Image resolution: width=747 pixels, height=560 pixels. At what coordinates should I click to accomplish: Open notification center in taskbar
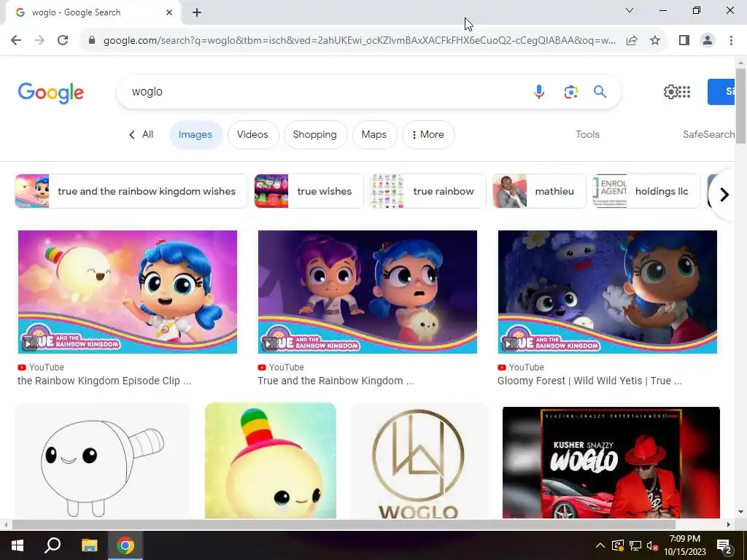click(x=724, y=545)
